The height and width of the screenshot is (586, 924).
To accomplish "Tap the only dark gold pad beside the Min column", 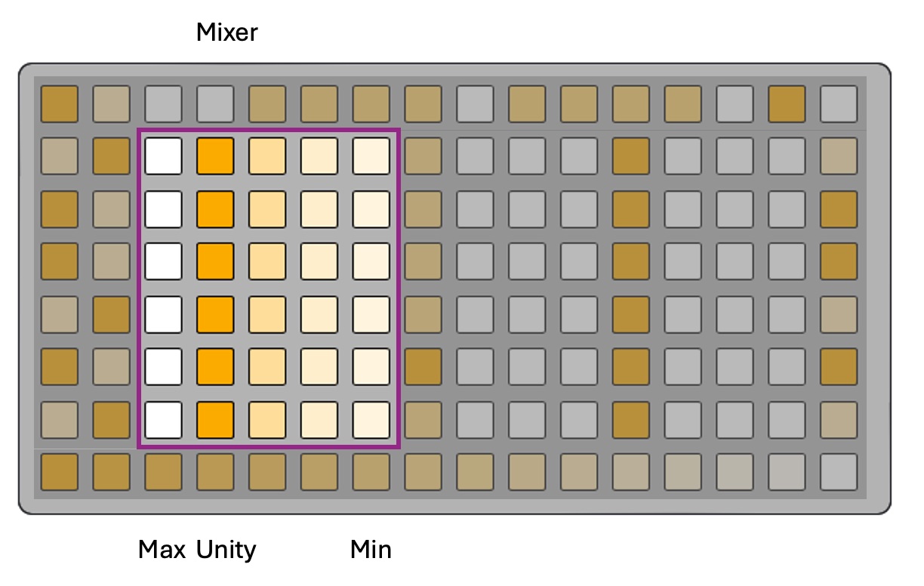I will [x=423, y=367].
